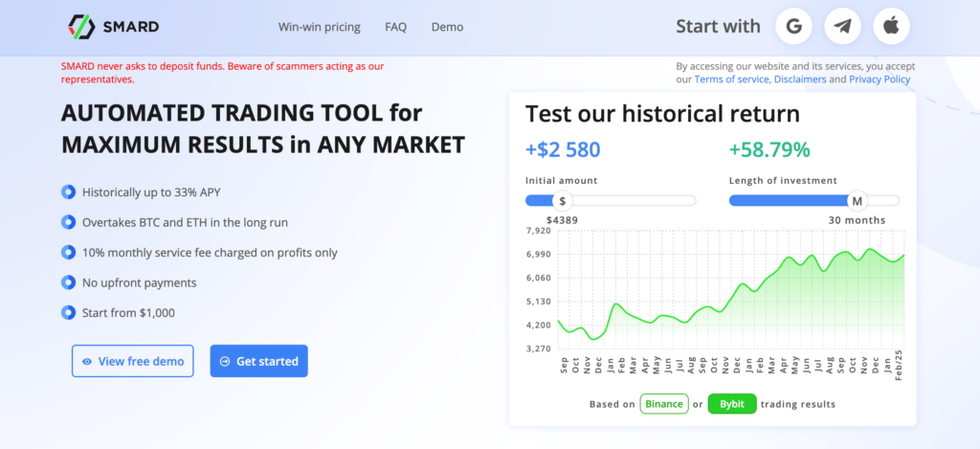
Task: Click the bullet icon beside 33% APY
Action: (68, 192)
